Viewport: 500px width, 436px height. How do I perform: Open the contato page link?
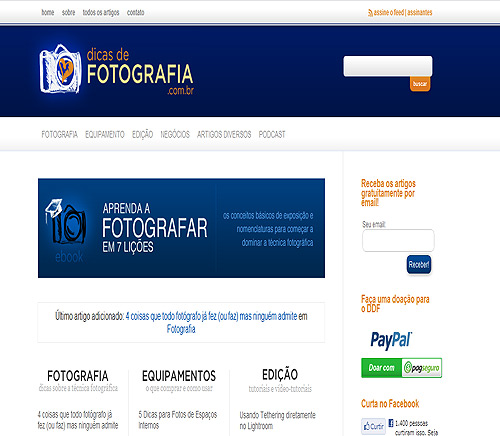click(x=135, y=13)
